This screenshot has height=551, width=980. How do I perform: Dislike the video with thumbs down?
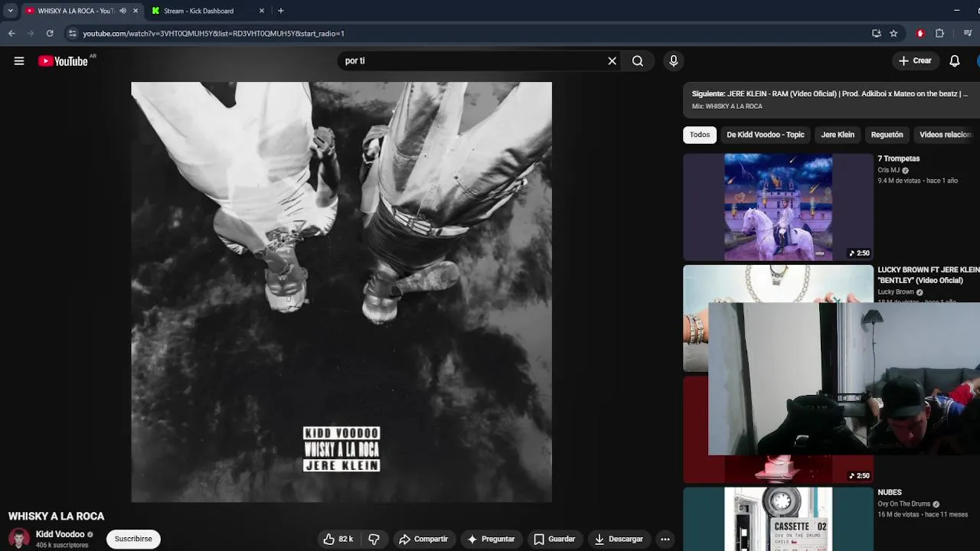[374, 540]
